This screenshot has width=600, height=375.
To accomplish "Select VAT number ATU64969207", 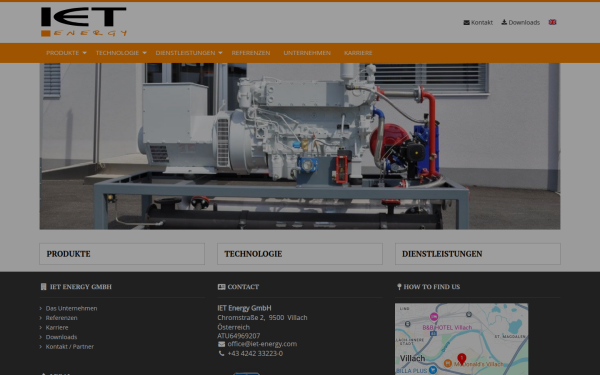I will point(239,336).
